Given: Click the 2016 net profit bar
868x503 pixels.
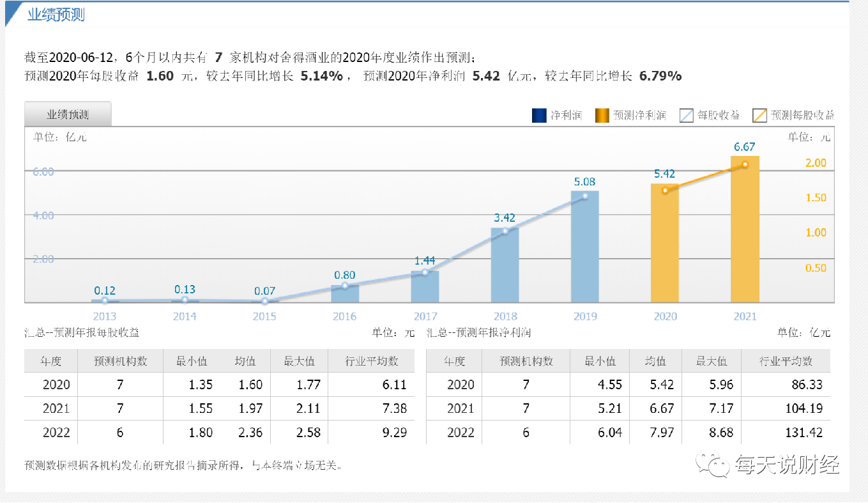Looking at the screenshot, I should point(345,293).
